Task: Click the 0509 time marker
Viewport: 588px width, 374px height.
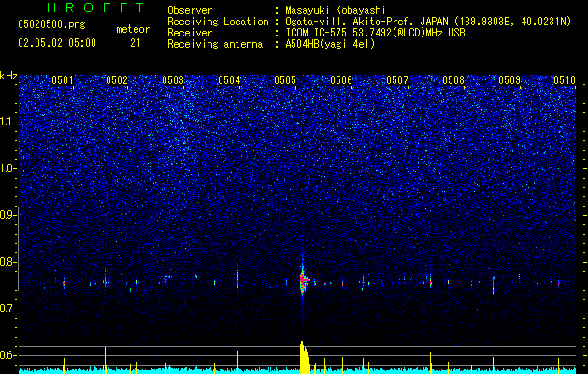Action: [509, 79]
